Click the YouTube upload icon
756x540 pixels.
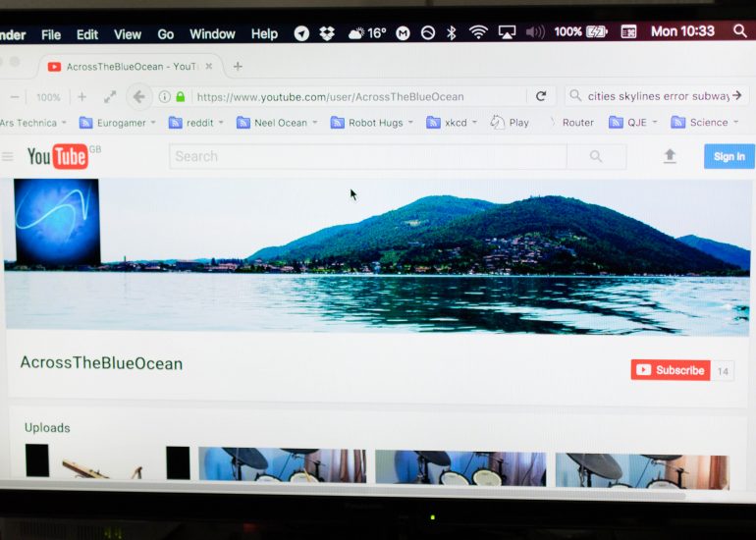pos(670,156)
